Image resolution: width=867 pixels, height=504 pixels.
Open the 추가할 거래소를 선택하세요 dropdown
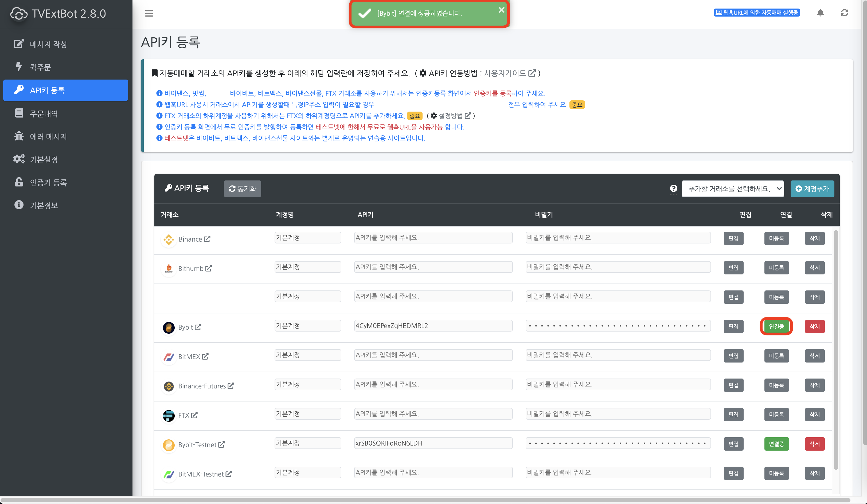(733, 188)
